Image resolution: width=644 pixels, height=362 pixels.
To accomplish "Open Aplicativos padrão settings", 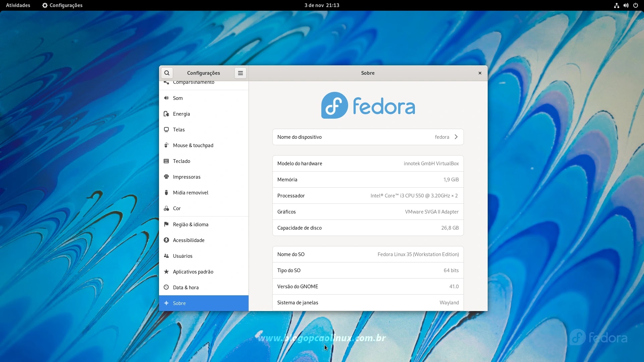I will [x=193, y=271].
